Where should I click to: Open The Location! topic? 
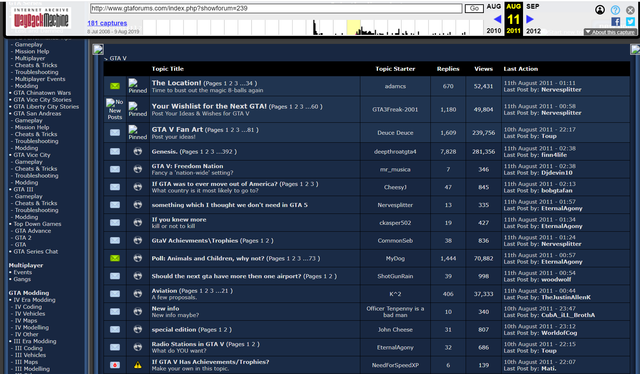176,83
